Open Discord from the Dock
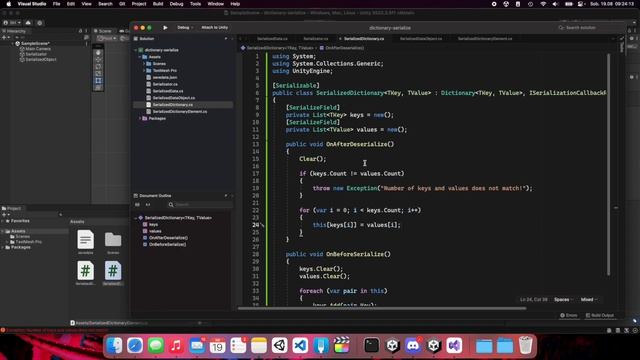The height and width of the screenshot is (360, 640). coord(413,346)
